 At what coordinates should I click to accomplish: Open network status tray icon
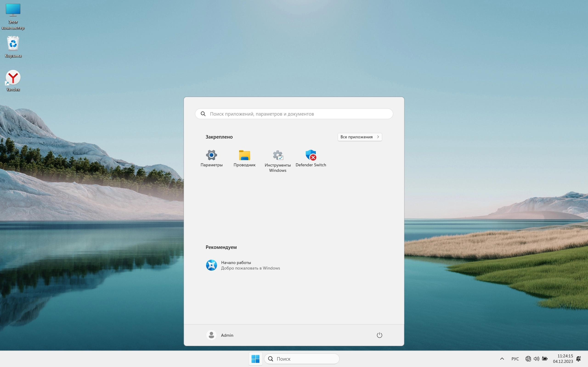[x=528, y=359]
